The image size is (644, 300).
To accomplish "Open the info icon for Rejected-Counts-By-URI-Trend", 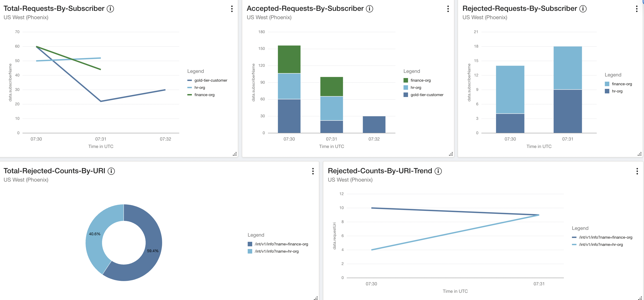I will 438,171.
